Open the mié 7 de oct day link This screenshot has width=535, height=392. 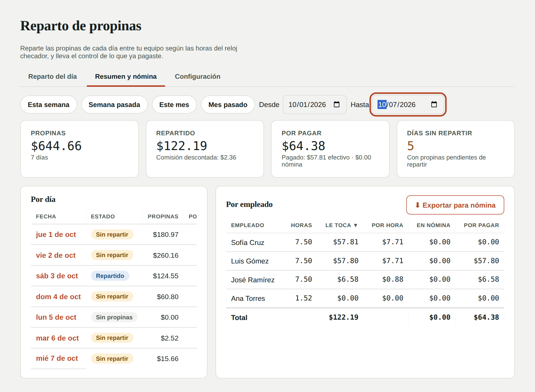point(57,358)
